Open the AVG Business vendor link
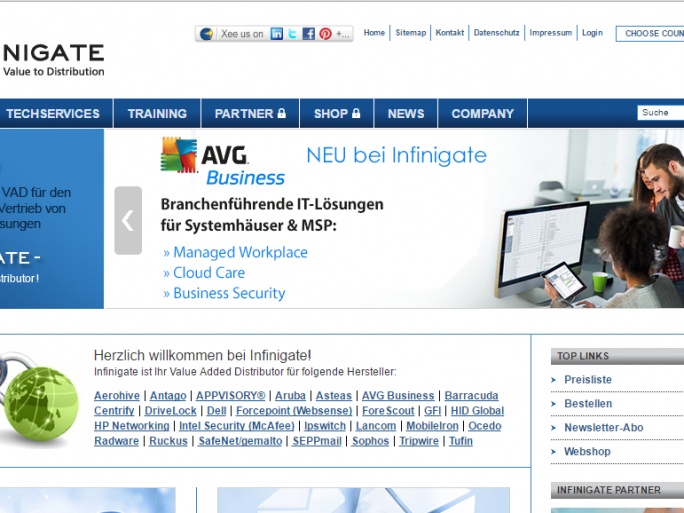 point(398,396)
